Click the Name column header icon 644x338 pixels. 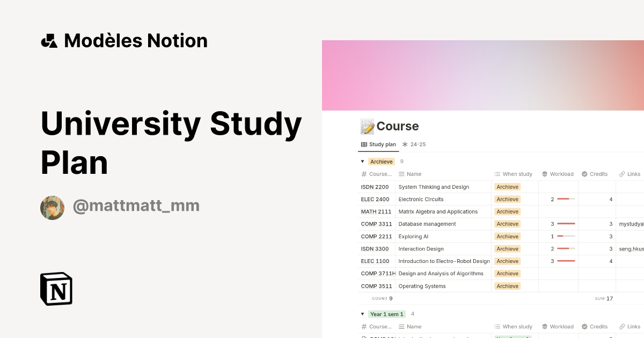coord(402,174)
